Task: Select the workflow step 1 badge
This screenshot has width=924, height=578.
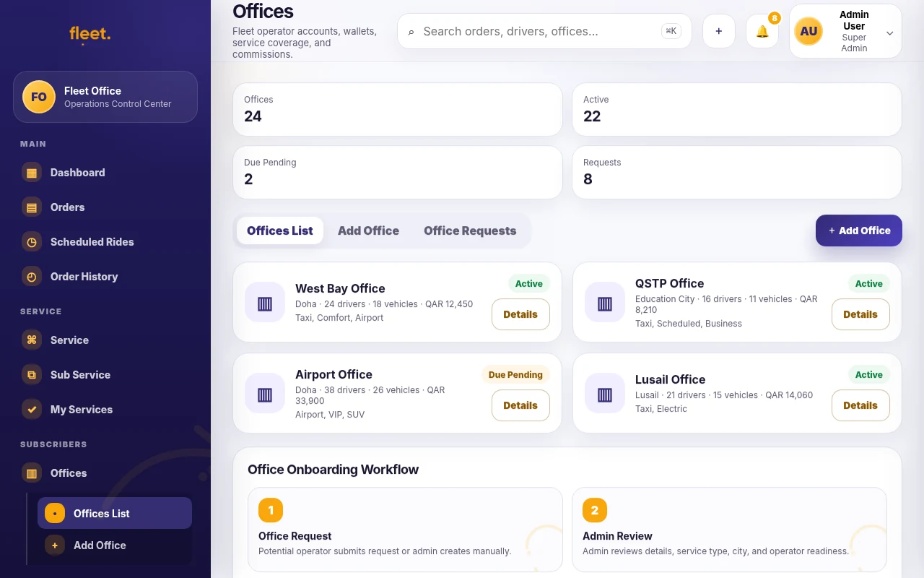Action: tap(271, 510)
